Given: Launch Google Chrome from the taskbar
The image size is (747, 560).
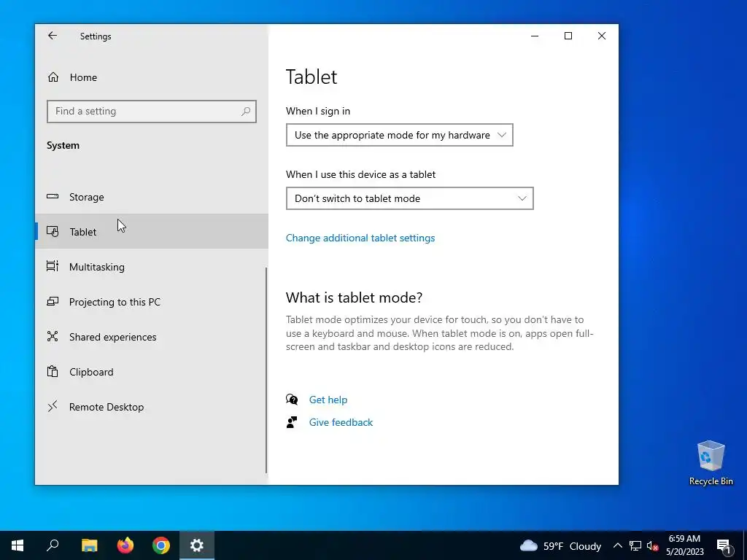Looking at the screenshot, I should point(161,545).
